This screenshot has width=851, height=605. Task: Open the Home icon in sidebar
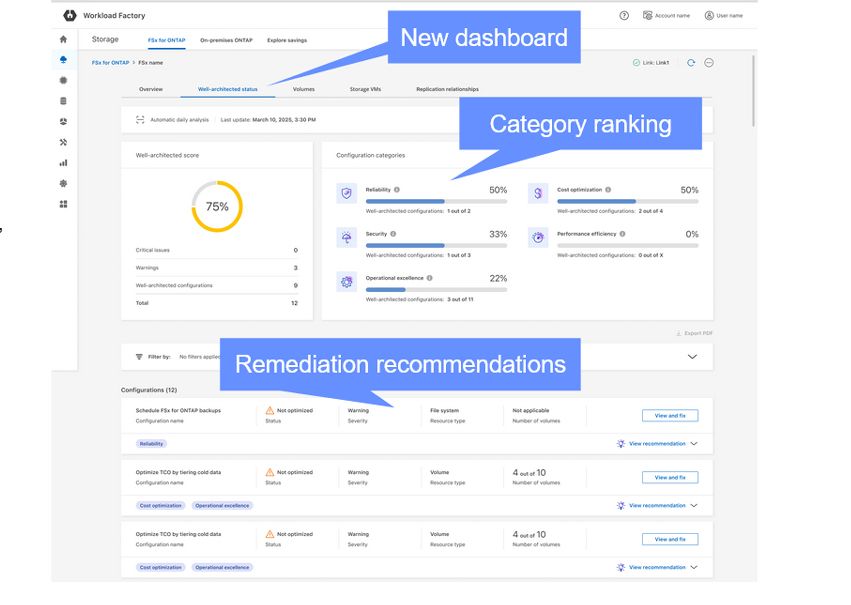tap(63, 39)
